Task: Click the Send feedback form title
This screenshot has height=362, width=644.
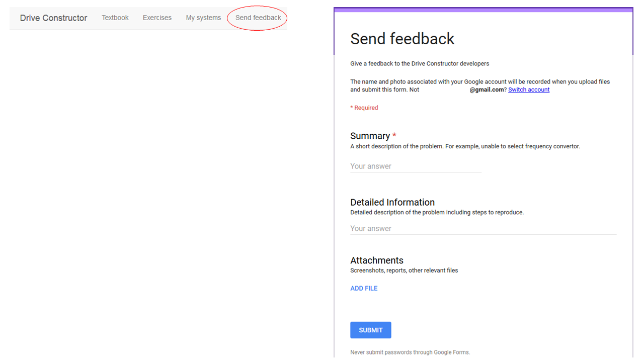Action: click(402, 39)
